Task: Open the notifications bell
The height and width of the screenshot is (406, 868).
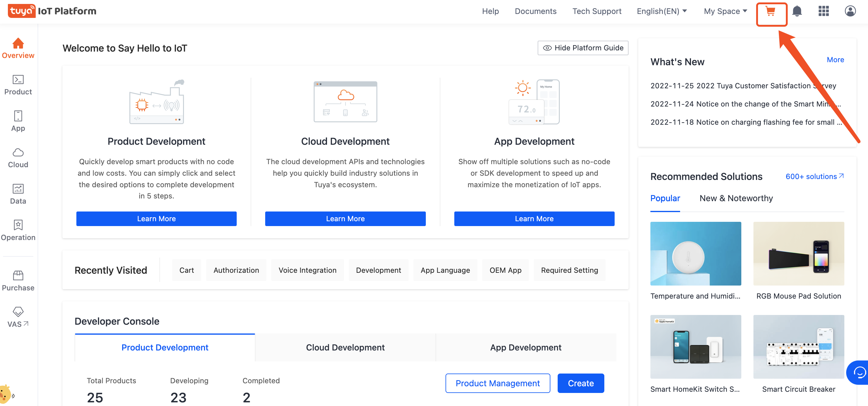Action: point(797,11)
